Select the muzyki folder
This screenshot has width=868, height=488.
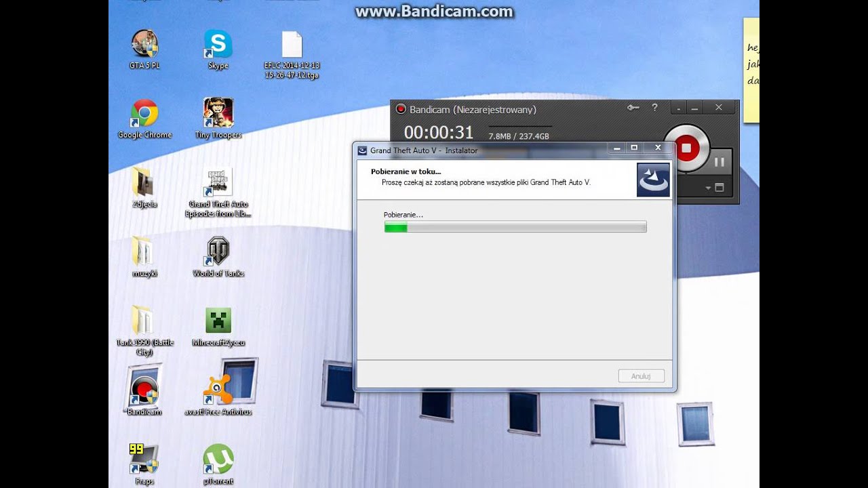144,257
